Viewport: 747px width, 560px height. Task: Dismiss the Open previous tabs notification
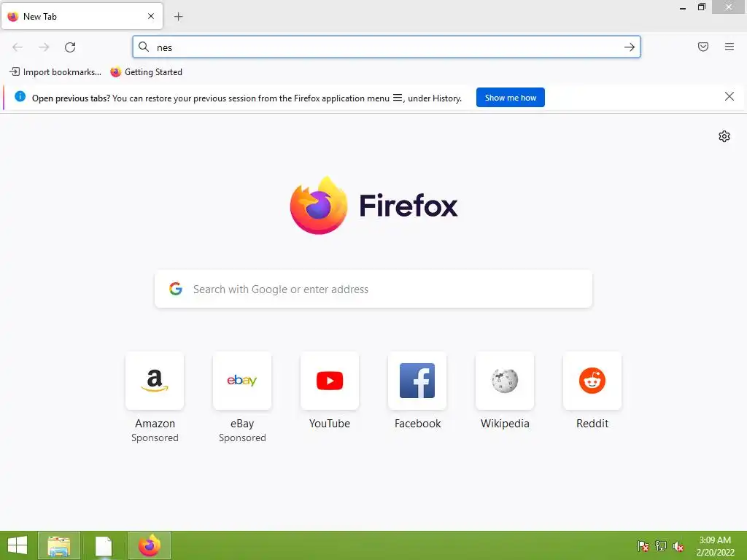(729, 97)
